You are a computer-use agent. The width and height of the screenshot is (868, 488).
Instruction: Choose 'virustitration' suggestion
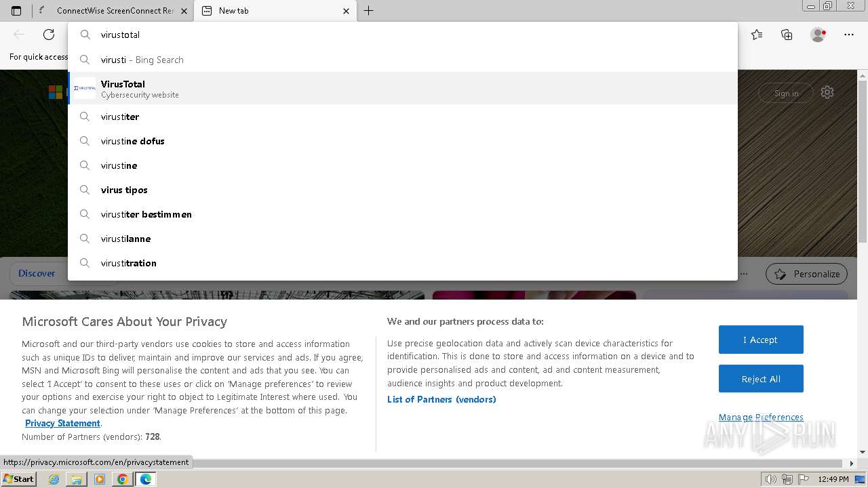click(403, 263)
